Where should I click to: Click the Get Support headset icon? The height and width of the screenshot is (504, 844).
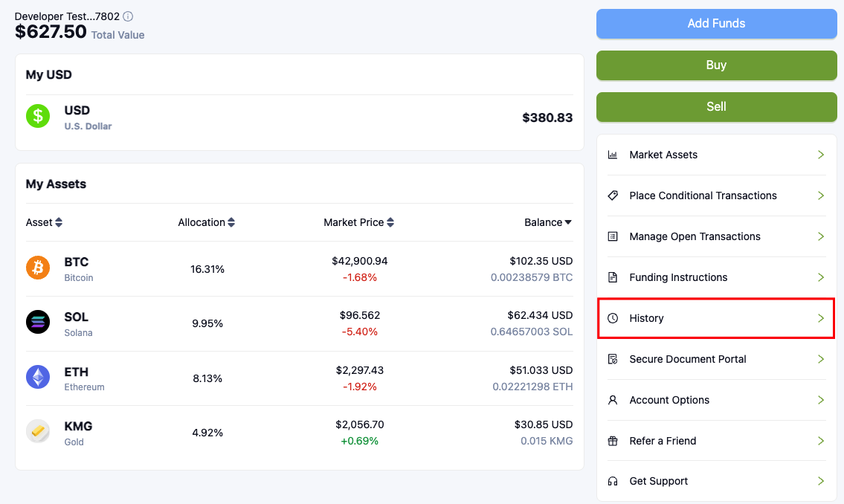click(x=613, y=481)
